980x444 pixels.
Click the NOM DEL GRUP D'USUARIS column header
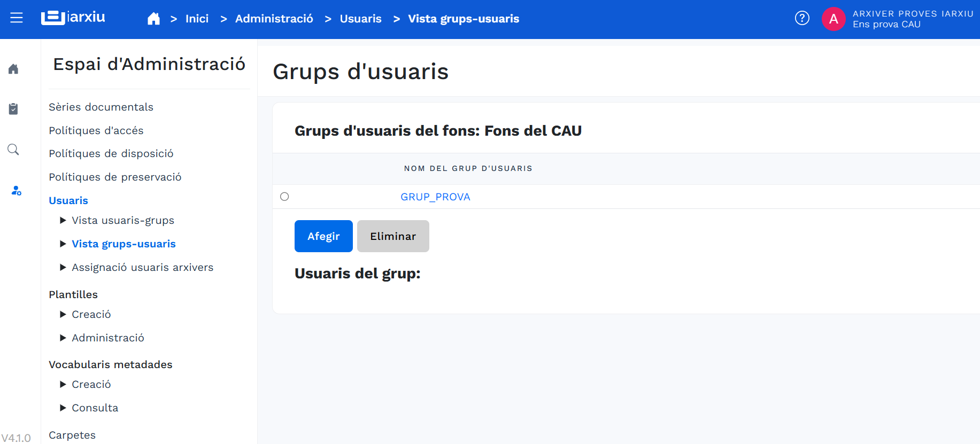[468, 168]
